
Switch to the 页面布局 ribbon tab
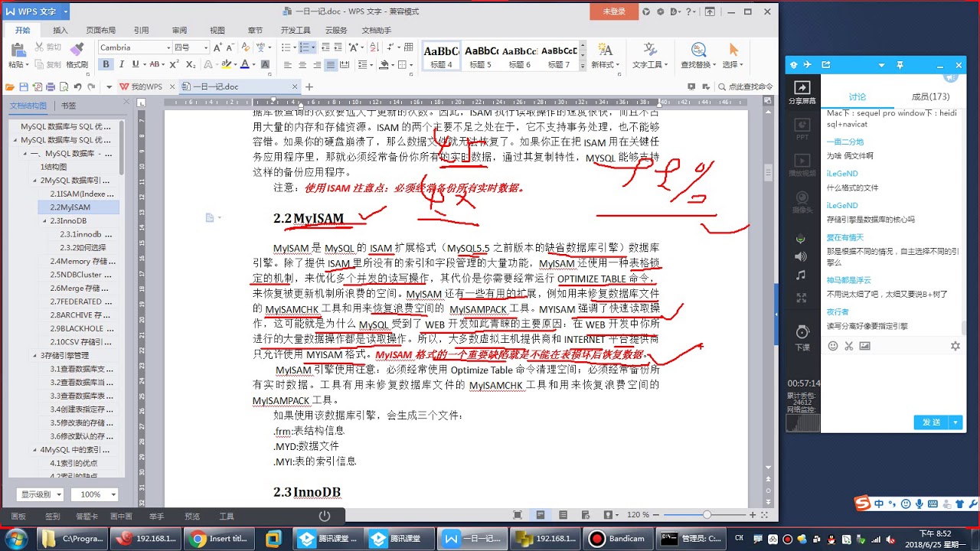coord(100,31)
